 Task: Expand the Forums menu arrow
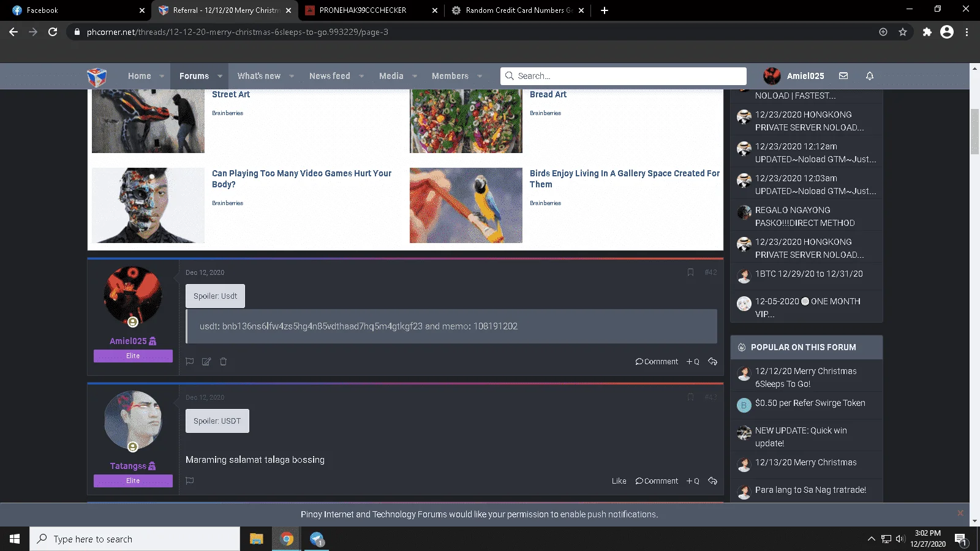[x=219, y=77]
